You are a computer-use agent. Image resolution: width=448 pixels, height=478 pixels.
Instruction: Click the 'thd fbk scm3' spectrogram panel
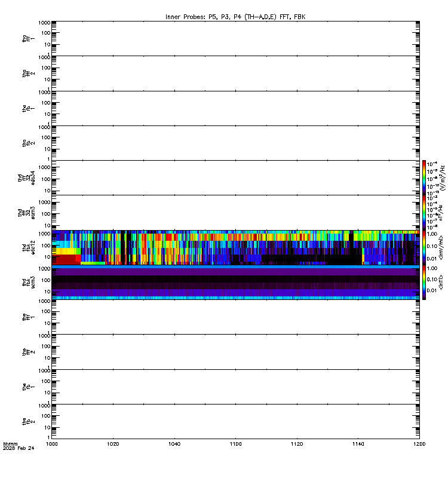(x=235, y=282)
